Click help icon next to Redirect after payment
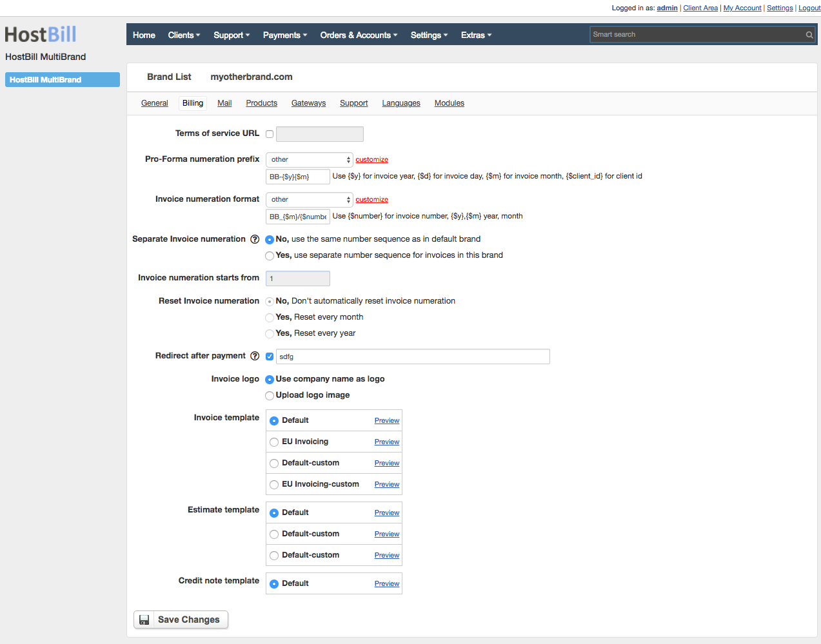 (x=255, y=356)
